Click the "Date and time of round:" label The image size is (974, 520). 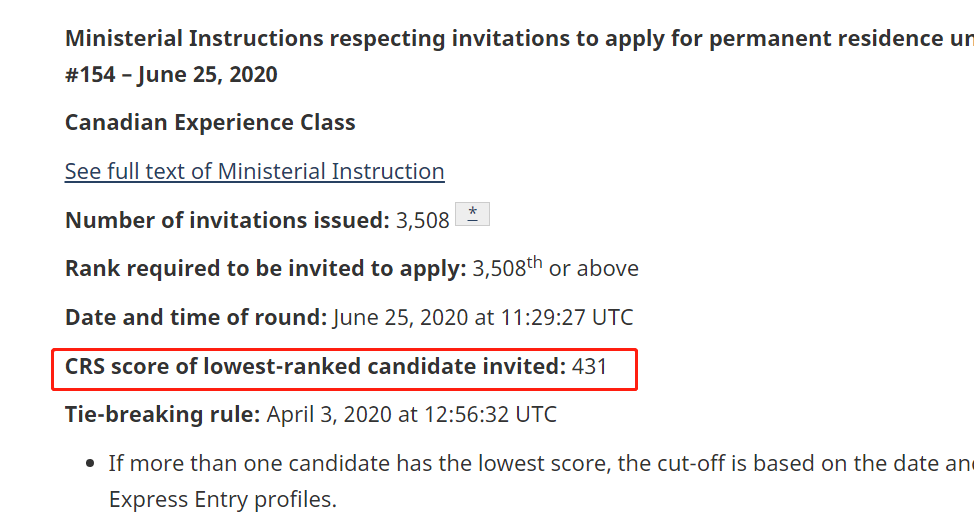[196, 318]
